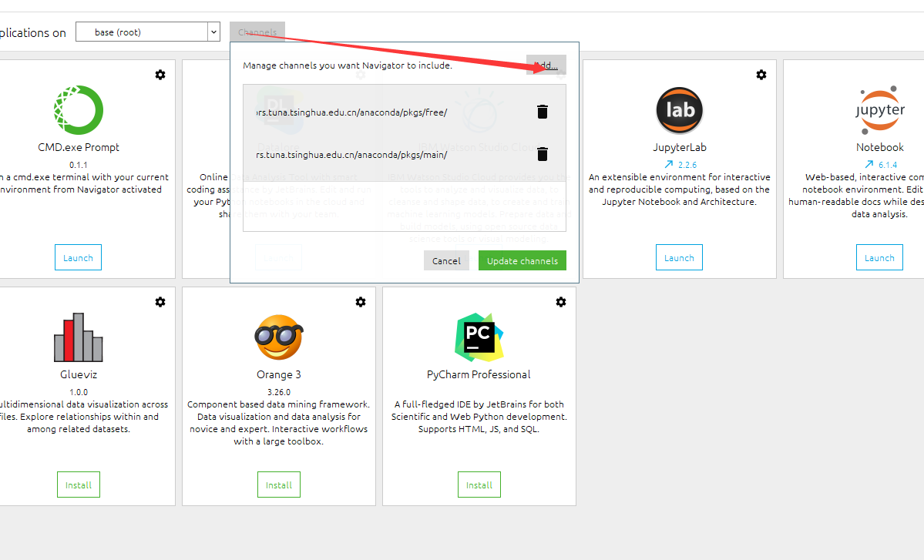Launch CMD.exe Prompt
The width and height of the screenshot is (924, 560).
pos(79,257)
